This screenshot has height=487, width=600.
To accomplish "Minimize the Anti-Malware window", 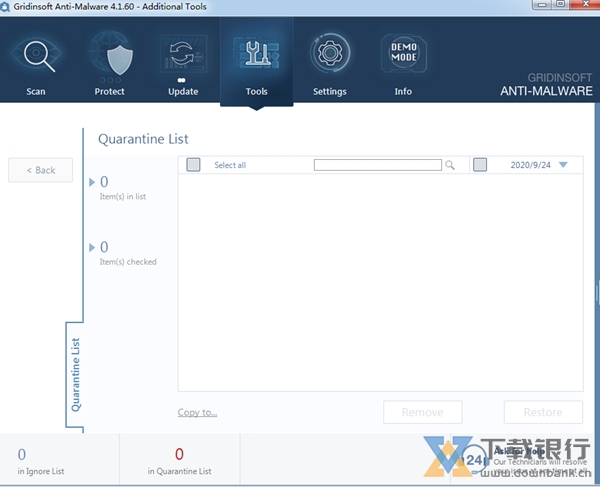I will tap(541, 4).
